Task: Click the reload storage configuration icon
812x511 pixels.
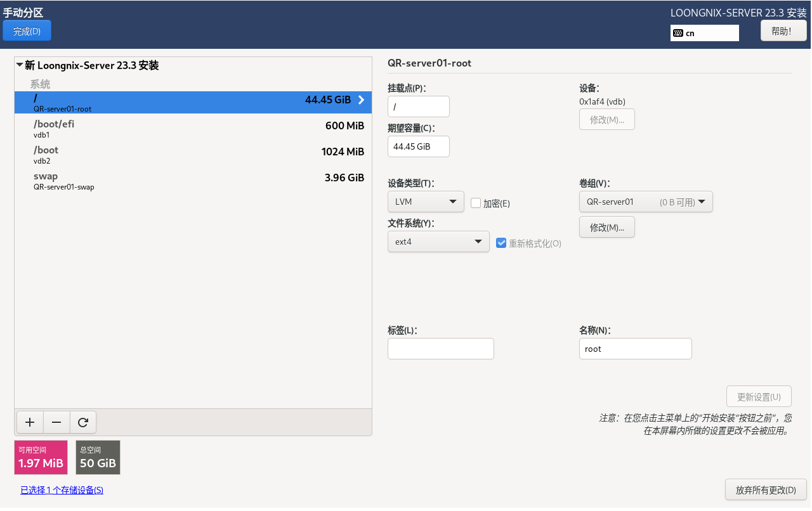Action: 83,422
